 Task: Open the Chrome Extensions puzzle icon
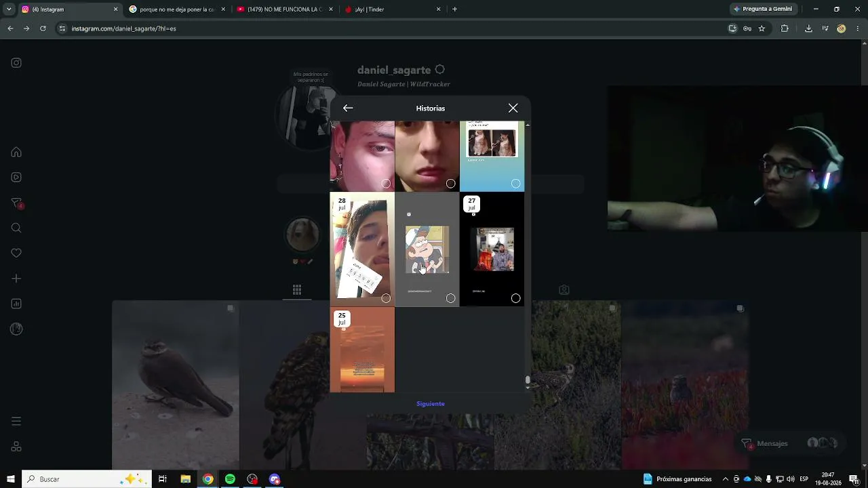click(x=785, y=28)
